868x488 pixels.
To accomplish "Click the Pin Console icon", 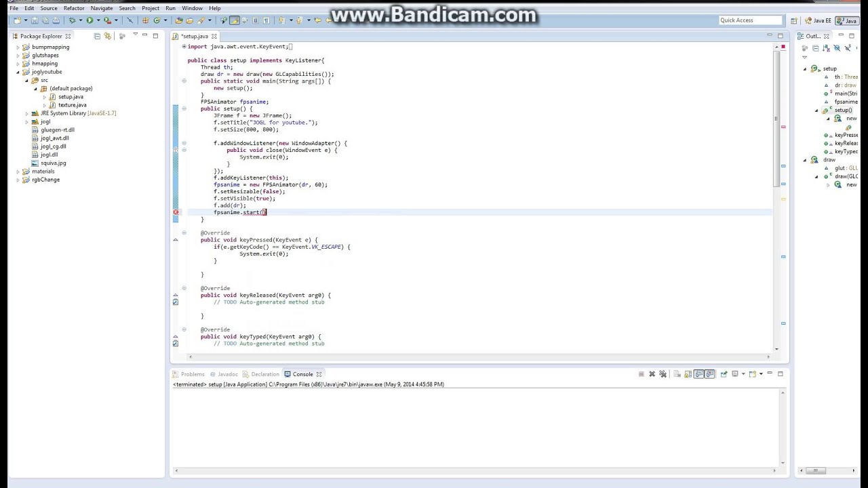I will tap(724, 374).
